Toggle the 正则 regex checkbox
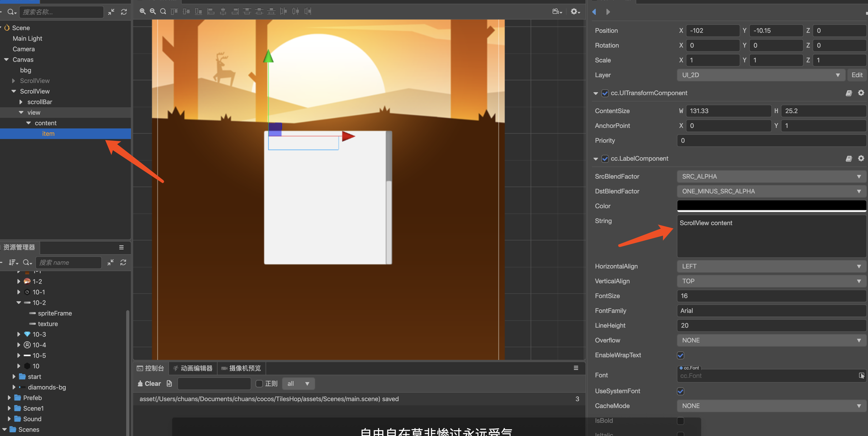The height and width of the screenshot is (436, 868). (x=259, y=384)
